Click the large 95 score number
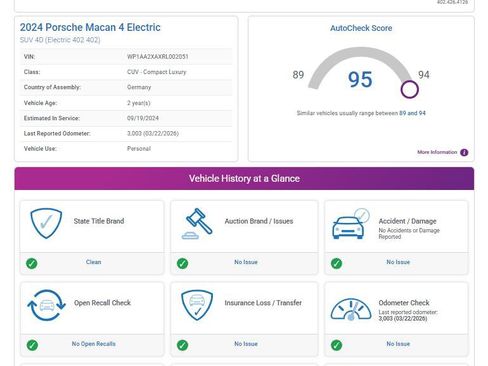The height and width of the screenshot is (366, 488). pyautogui.click(x=360, y=79)
